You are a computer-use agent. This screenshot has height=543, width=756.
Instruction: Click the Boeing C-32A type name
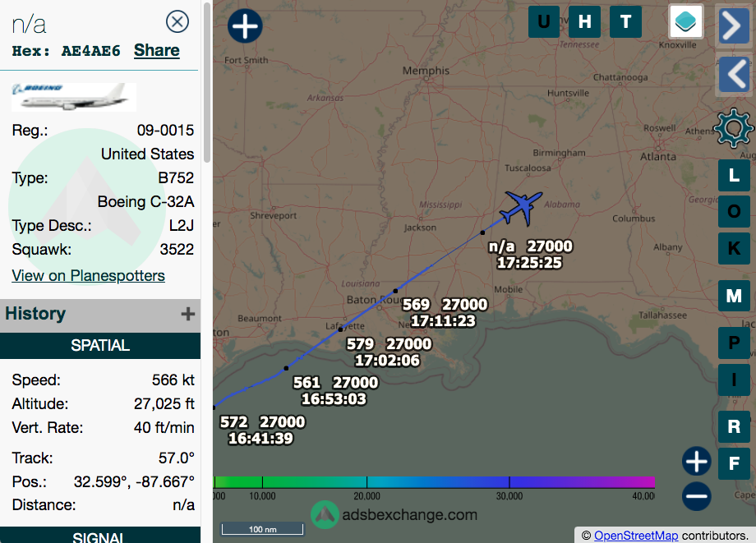point(145,201)
